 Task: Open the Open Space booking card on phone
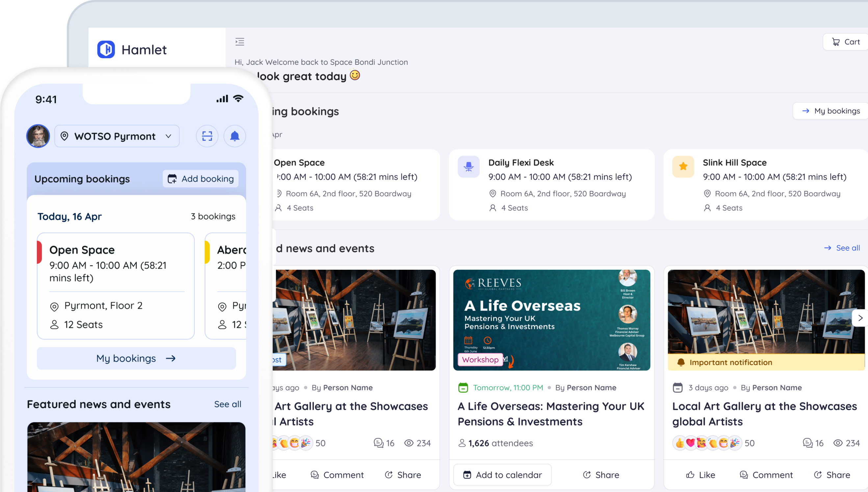[115, 286]
